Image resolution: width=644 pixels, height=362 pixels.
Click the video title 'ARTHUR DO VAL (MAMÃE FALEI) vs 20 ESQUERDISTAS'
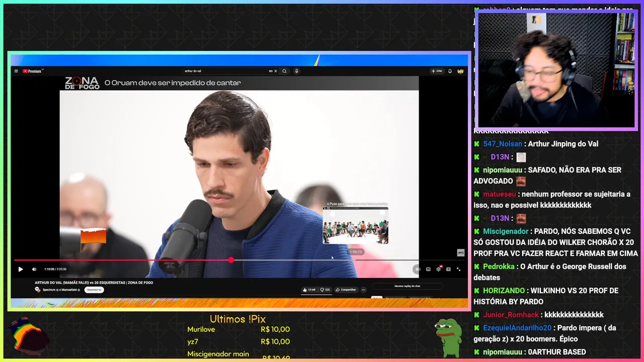tap(94, 283)
